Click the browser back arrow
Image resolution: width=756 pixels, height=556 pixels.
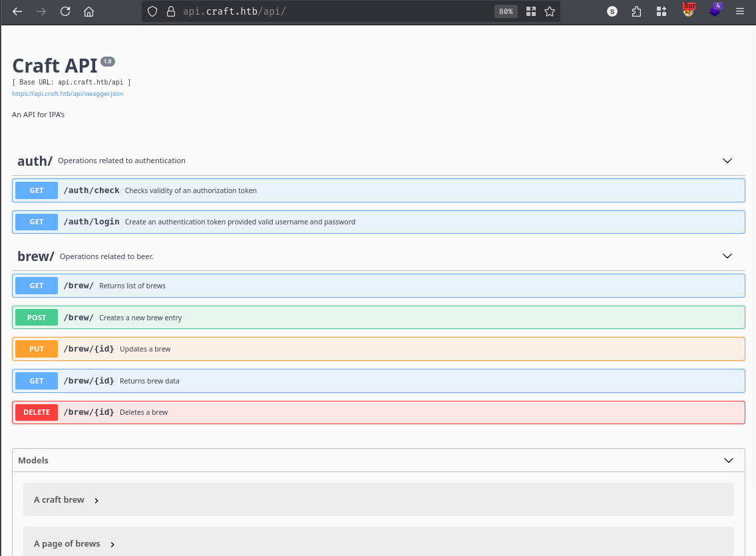point(17,11)
